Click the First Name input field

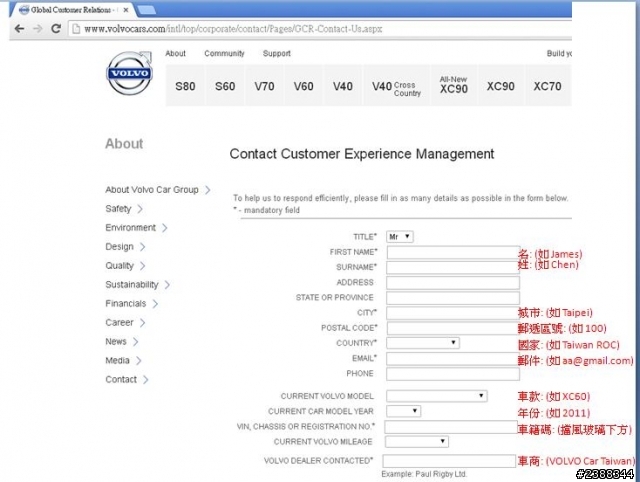[453, 253]
